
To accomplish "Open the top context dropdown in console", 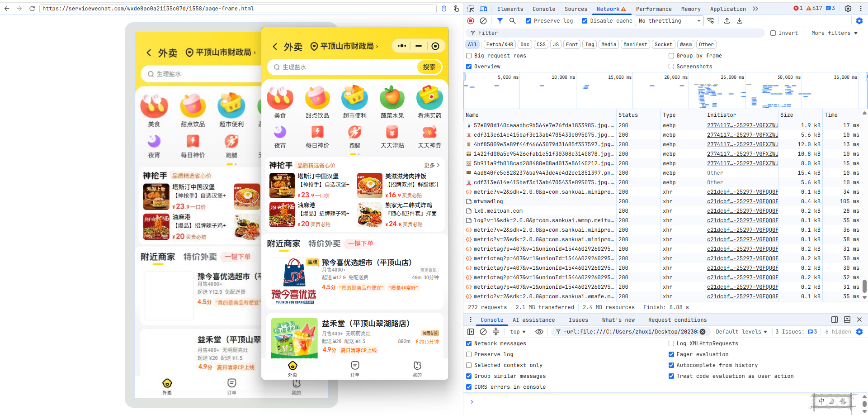I will 518,332.
